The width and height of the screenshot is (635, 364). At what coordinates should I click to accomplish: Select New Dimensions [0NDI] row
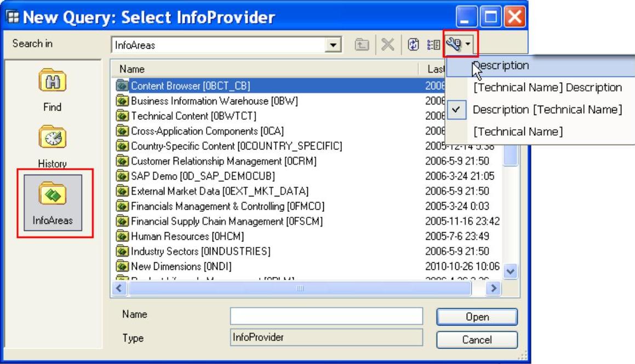point(308,266)
